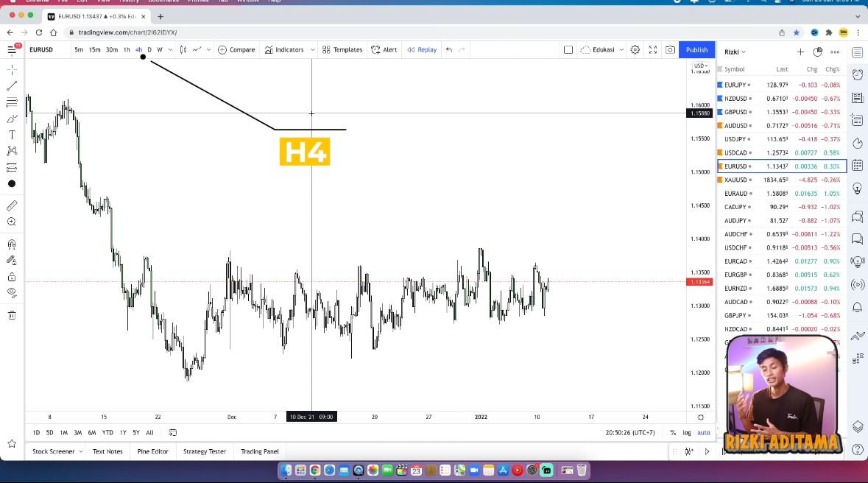Toggle Lock All Drawing Tools
Viewport: 868px width, 483px height.
(x=12, y=276)
